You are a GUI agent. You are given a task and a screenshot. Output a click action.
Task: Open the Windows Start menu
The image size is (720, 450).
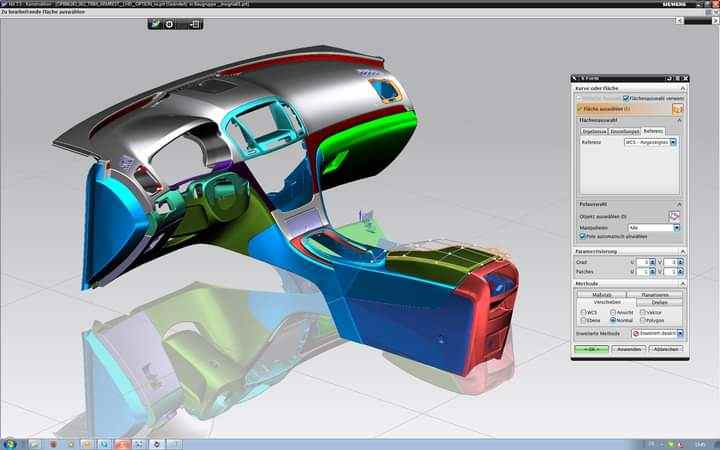(10, 442)
